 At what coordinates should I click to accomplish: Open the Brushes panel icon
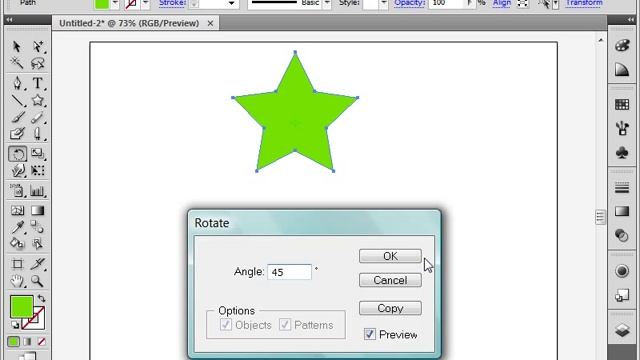pyautogui.click(x=622, y=129)
